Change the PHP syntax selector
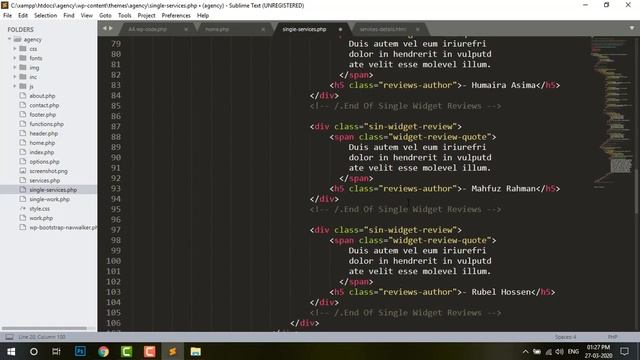 coord(612,337)
